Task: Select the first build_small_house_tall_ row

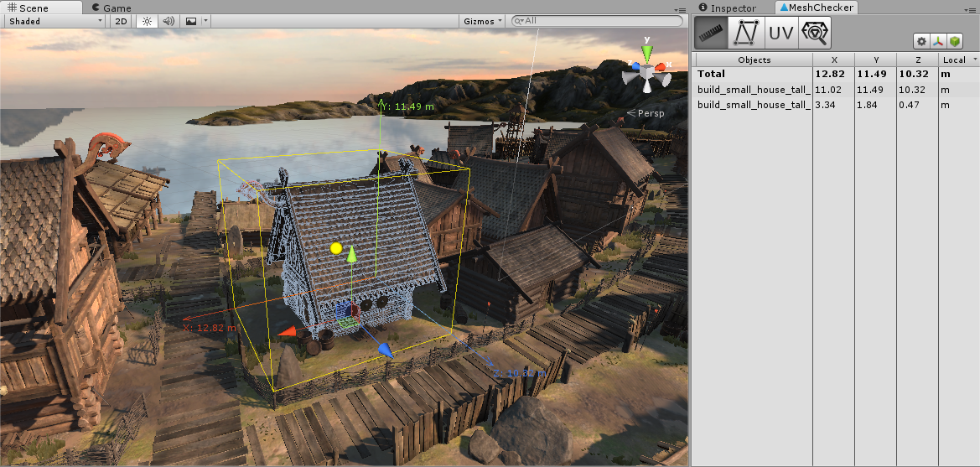Action: [x=754, y=89]
